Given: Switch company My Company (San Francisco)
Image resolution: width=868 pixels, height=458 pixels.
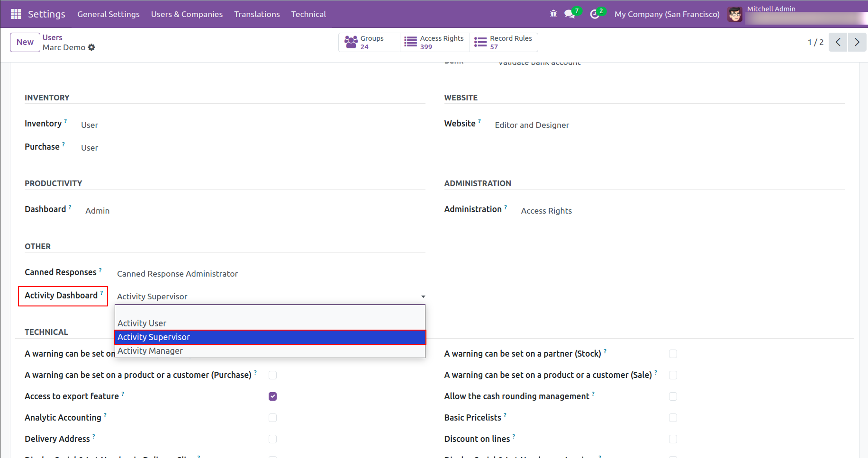Looking at the screenshot, I should click(x=667, y=14).
